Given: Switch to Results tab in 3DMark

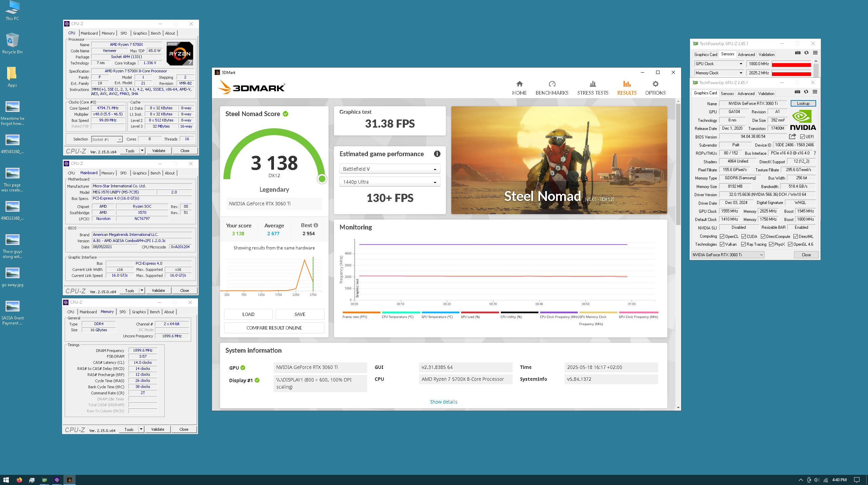Looking at the screenshot, I should tap(627, 88).
